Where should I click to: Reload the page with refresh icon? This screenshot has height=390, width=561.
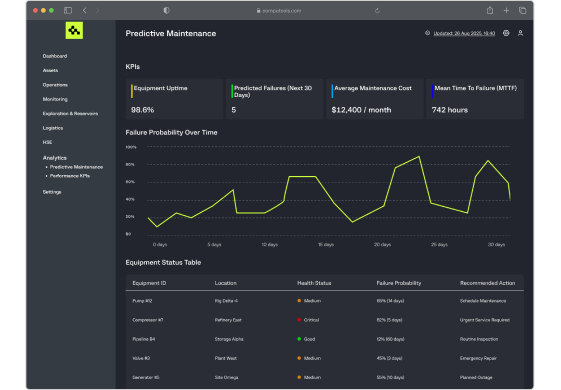click(377, 10)
